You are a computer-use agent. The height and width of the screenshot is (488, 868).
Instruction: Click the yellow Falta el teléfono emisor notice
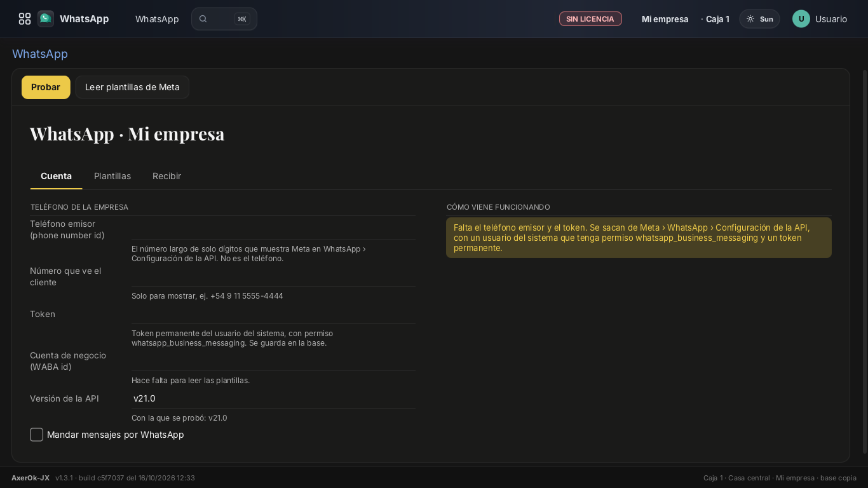[x=639, y=238]
